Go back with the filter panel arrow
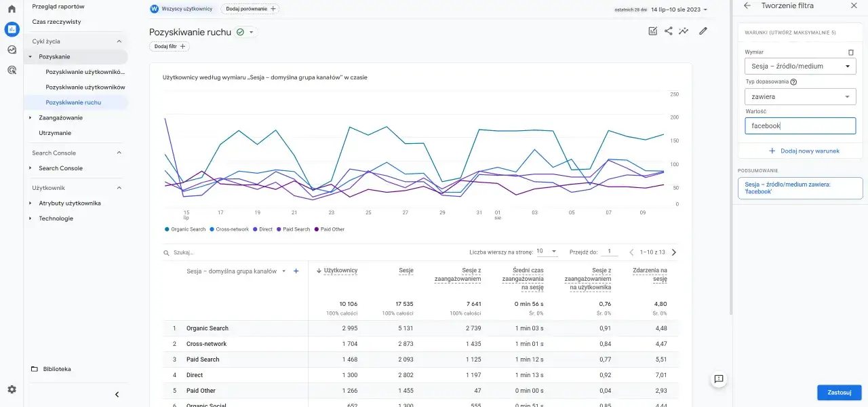The image size is (868, 407). pyautogui.click(x=747, y=5)
